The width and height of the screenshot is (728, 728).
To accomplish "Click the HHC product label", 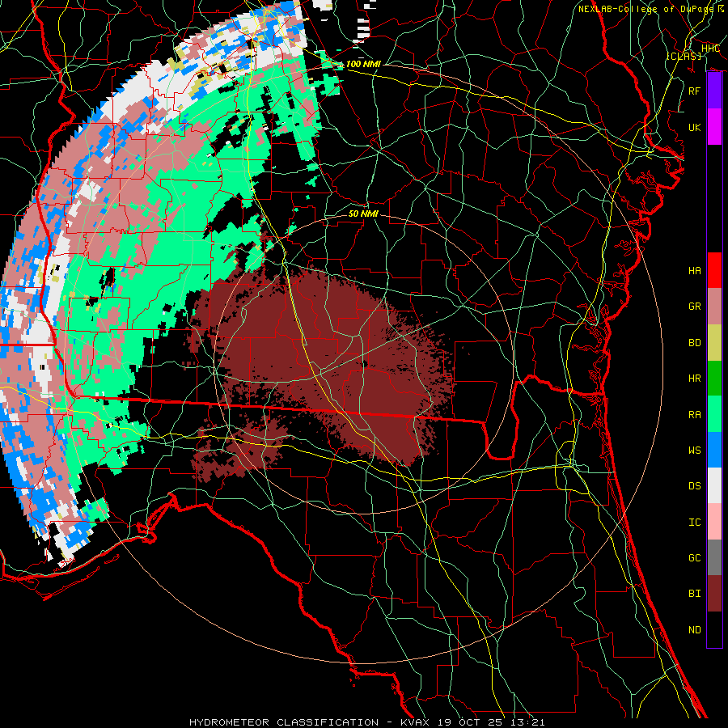I will coord(710,49).
